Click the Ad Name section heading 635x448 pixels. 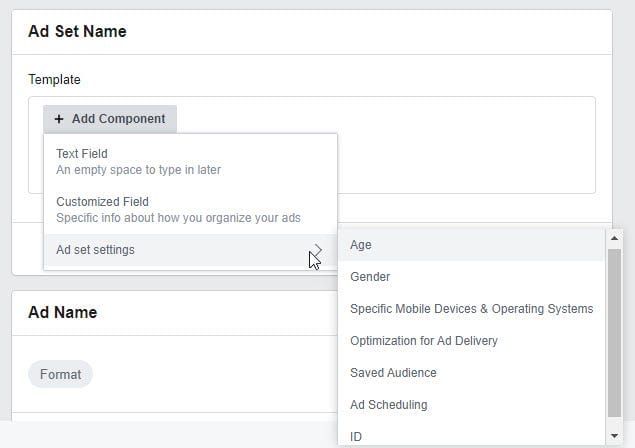(62, 313)
